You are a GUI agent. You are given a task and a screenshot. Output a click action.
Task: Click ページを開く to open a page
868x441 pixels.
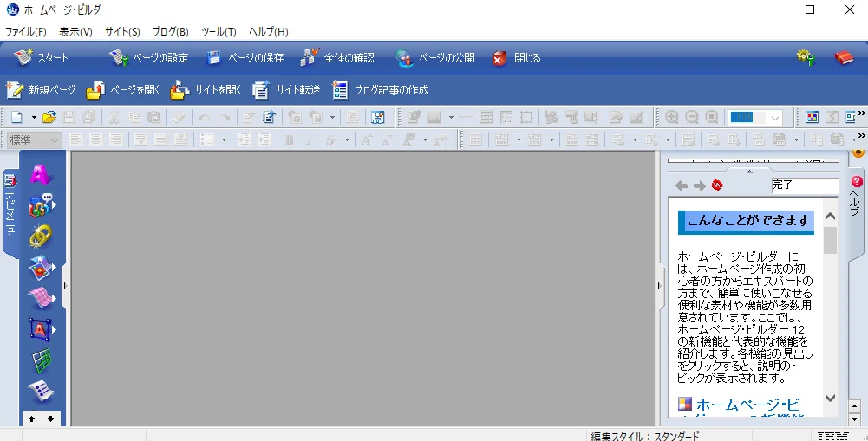point(123,89)
